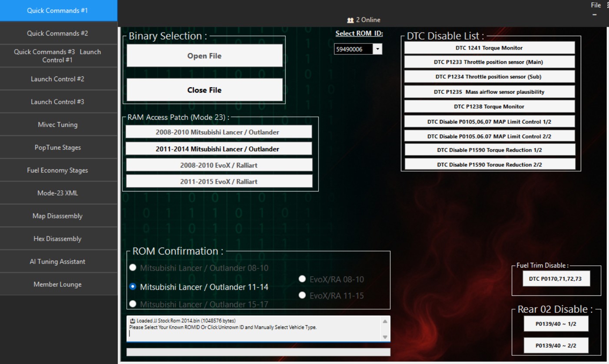Open the Member Lounge tab

(x=59, y=284)
